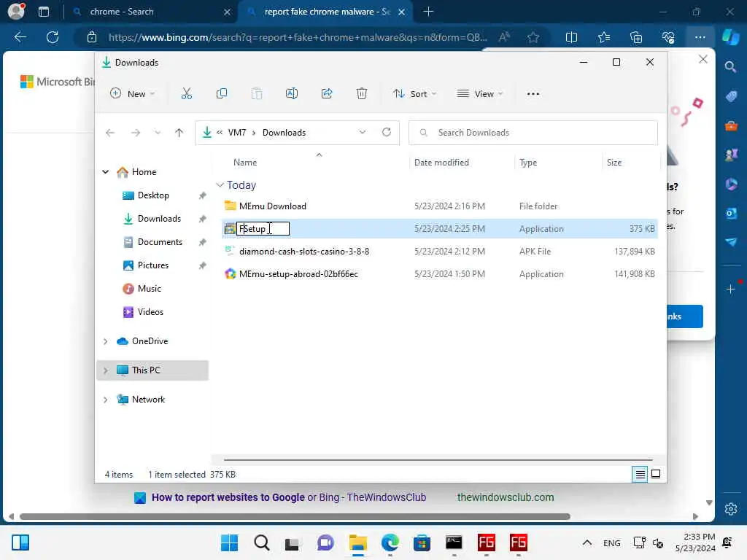This screenshot has height=560, width=747.
Task: Click the Copy icon in Explorer toolbar
Action: pos(222,94)
